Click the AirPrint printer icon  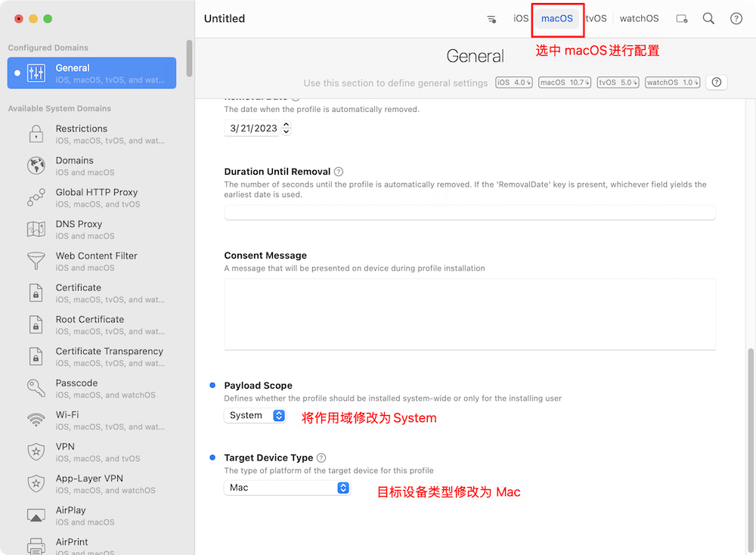pyautogui.click(x=36, y=547)
